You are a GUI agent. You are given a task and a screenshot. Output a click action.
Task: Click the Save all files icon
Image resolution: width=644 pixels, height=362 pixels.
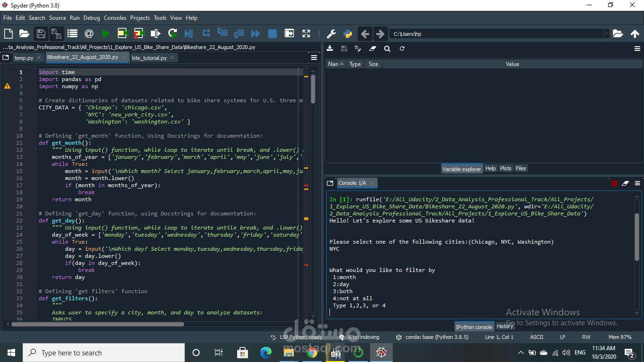point(56,33)
